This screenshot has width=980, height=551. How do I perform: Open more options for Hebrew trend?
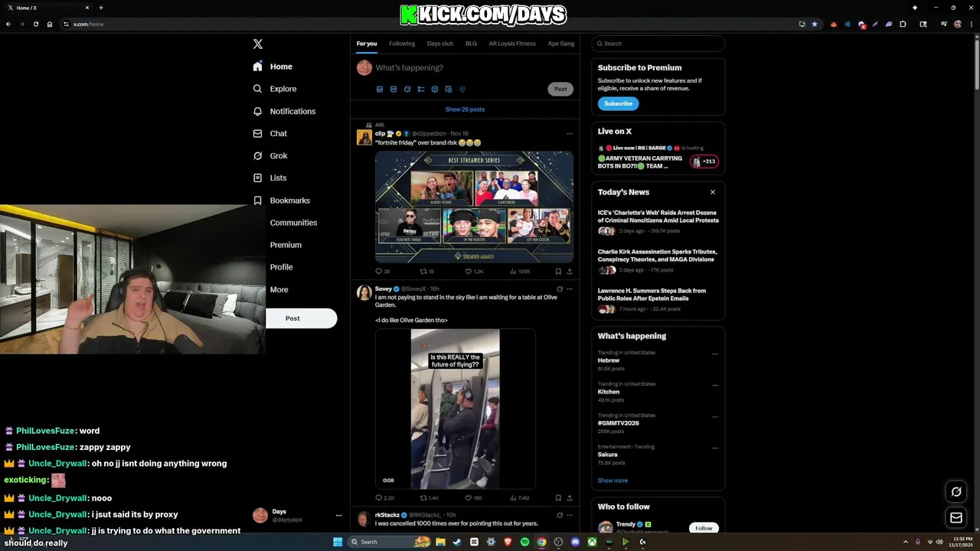coord(715,354)
